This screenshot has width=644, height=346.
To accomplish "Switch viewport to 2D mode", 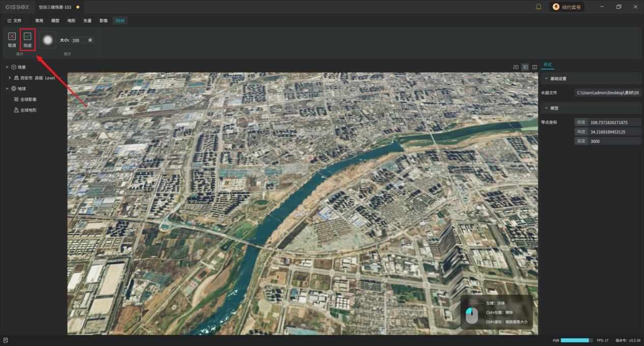I will point(515,67).
